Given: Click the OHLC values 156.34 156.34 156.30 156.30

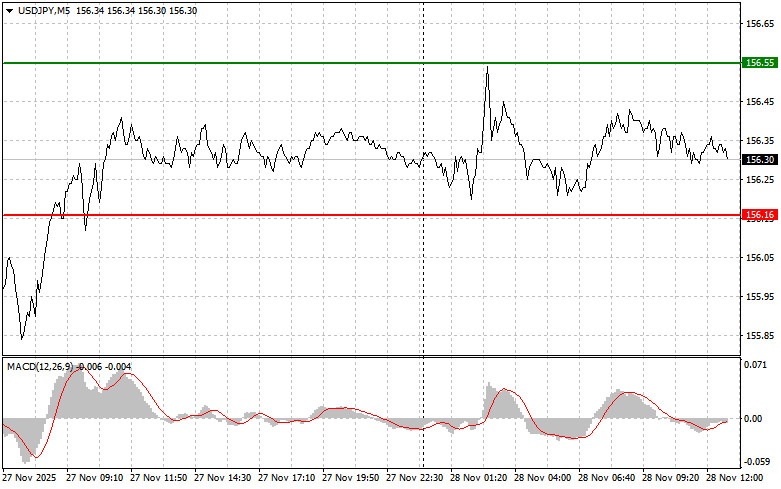Looking at the screenshot, I should (x=136, y=11).
